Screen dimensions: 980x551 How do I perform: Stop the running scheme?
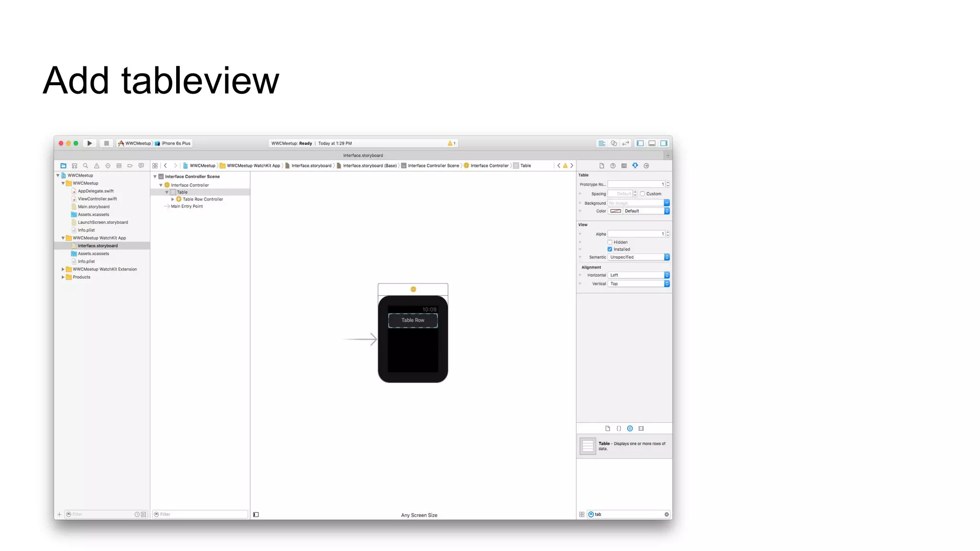coord(106,143)
